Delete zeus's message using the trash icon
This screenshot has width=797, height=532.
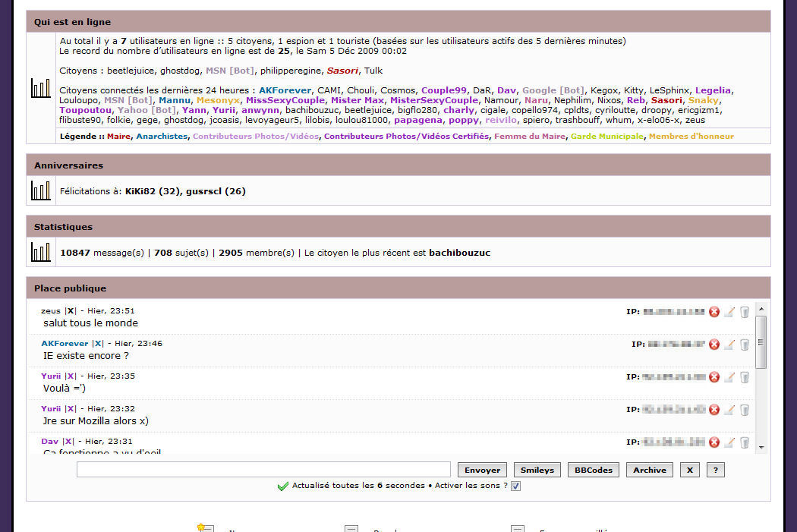click(x=745, y=312)
